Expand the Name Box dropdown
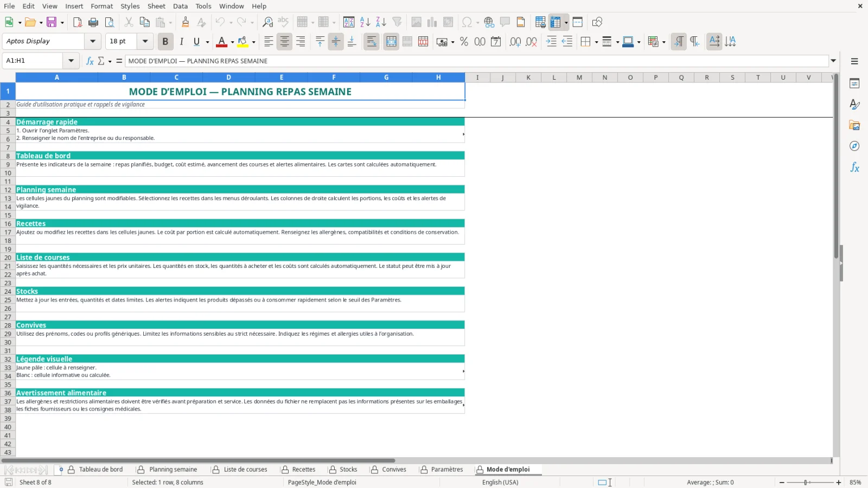Viewport: 868px width, 488px height. [71, 61]
